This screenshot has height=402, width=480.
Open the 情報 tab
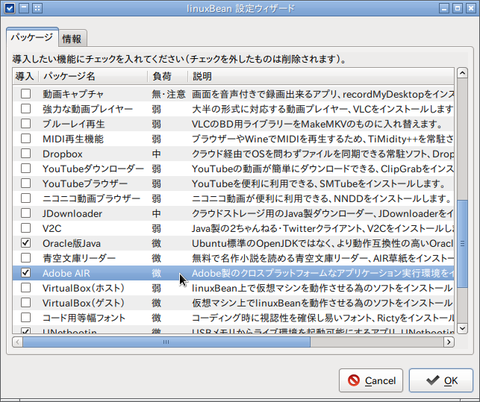pos(72,39)
